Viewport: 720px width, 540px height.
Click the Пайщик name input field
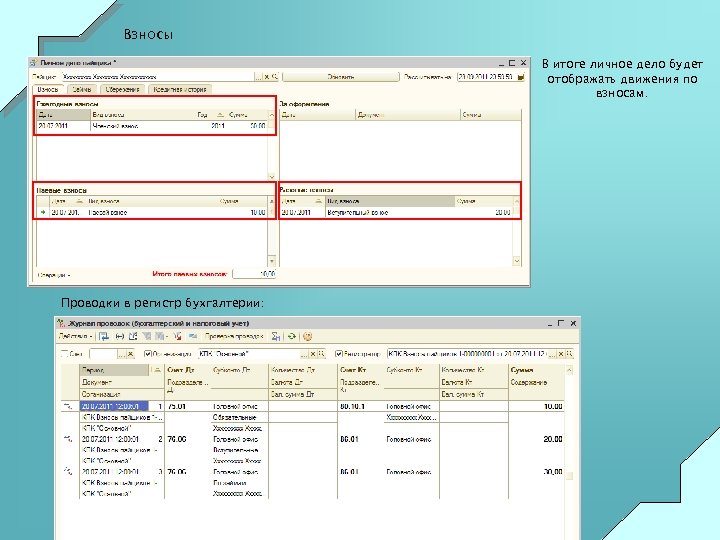(x=158, y=77)
